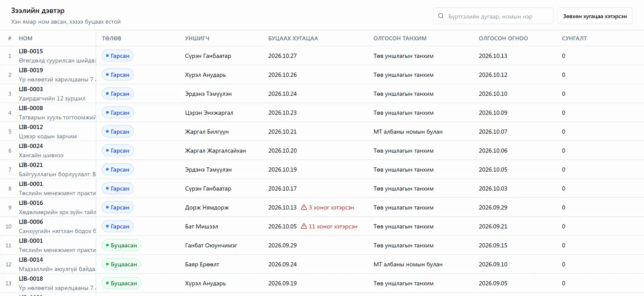
Task: Click the БУЦААХ ХУГАЦАА column header
Action: (x=293, y=38)
